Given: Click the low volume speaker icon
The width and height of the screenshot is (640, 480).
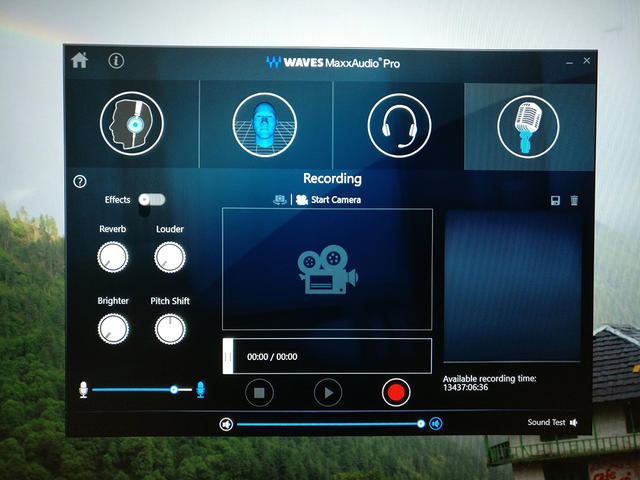Looking at the screenshot, I should point(226,424).
